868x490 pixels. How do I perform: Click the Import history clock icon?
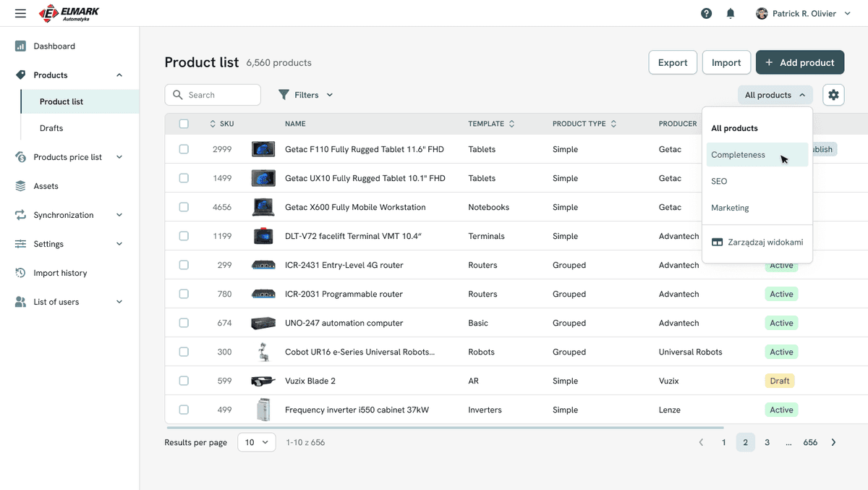20,273
